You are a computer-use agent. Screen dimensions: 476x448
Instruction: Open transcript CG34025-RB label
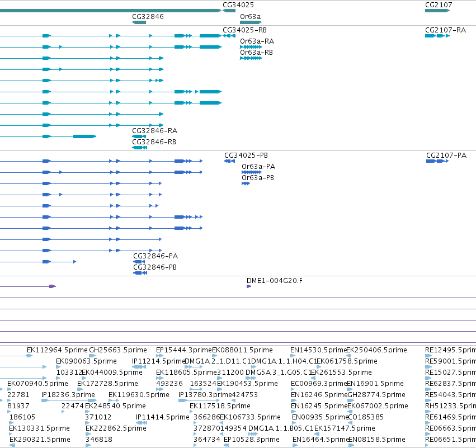244,30
